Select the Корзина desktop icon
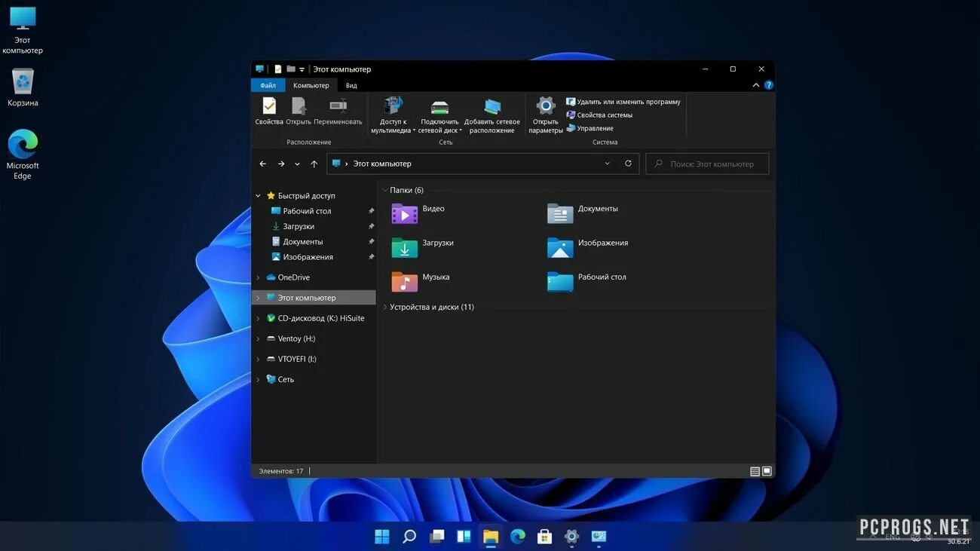The height and width of the screenshot is (551, 980). coord(23,87)
